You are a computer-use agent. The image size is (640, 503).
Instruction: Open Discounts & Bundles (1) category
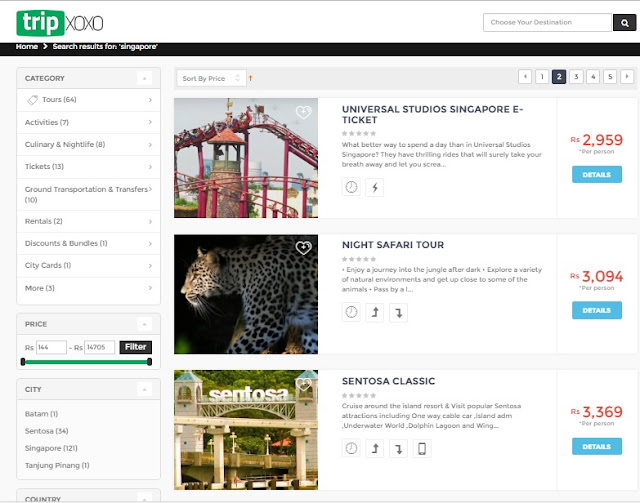point(88,243)
